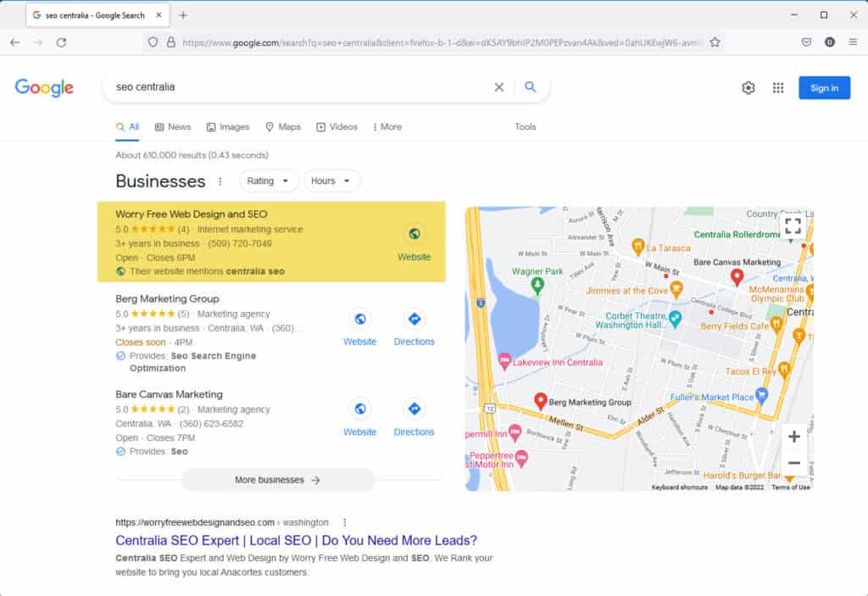Expand the Rating filter dropdown
The width and height of the screenshot is (868, 596).
(269, 181)
